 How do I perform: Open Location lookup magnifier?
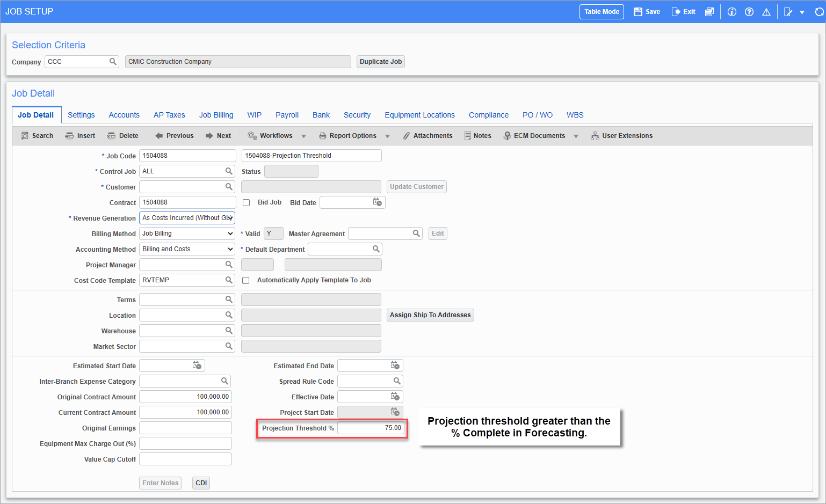(229, 315)
